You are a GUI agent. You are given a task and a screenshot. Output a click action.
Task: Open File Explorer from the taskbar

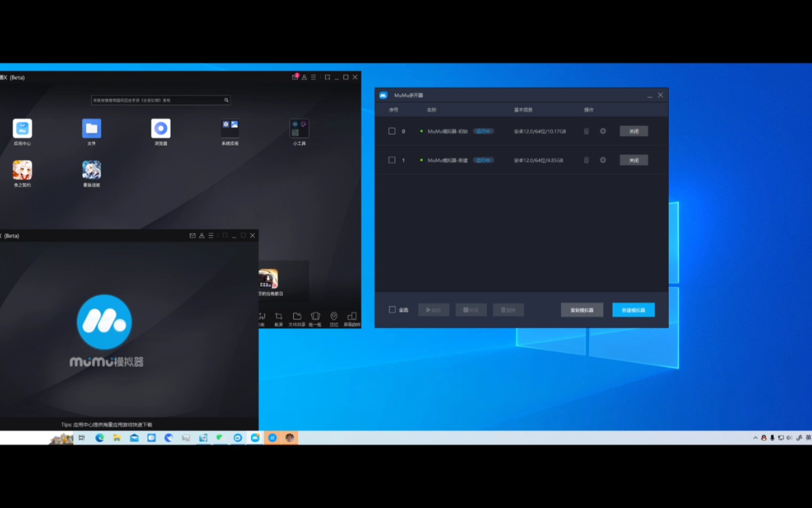coord(117,438)
